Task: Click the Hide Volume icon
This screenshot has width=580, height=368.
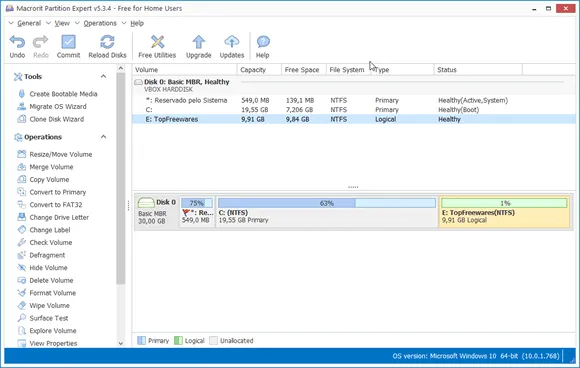Action: (x=21, y=267)
